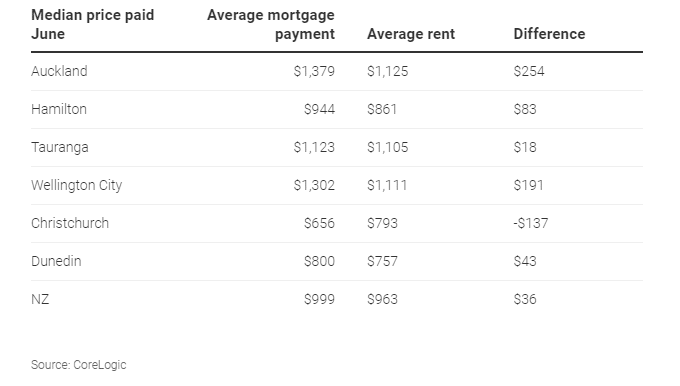Select the NZ row label
This screenshot has height=386, width=680.
[40, 299]
